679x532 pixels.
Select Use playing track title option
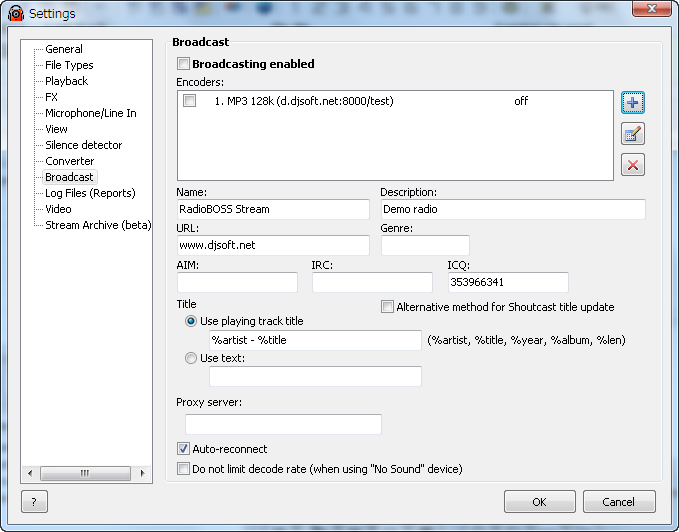(191, 321)
